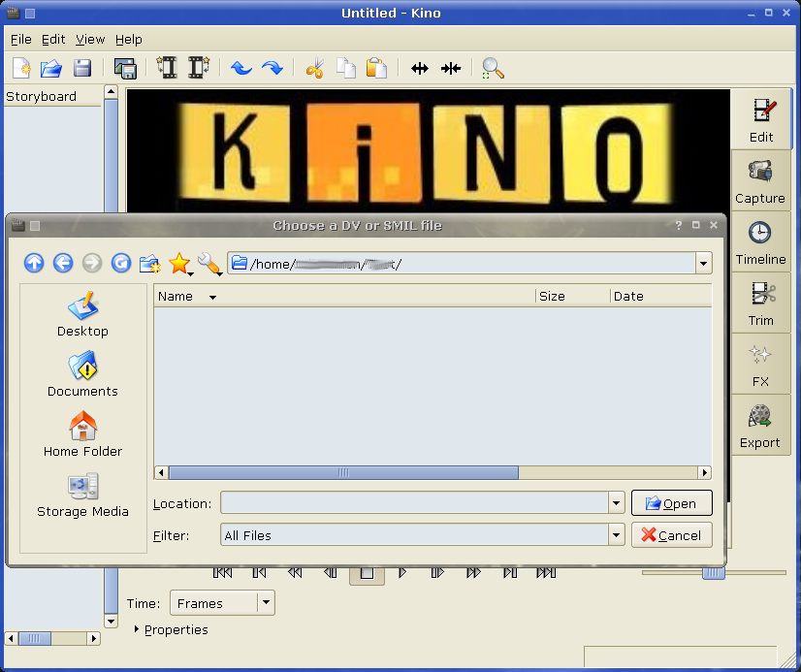Click the Play button in transport
The width and height of the screenshot is (801, 672).
[x=402, y=573]
